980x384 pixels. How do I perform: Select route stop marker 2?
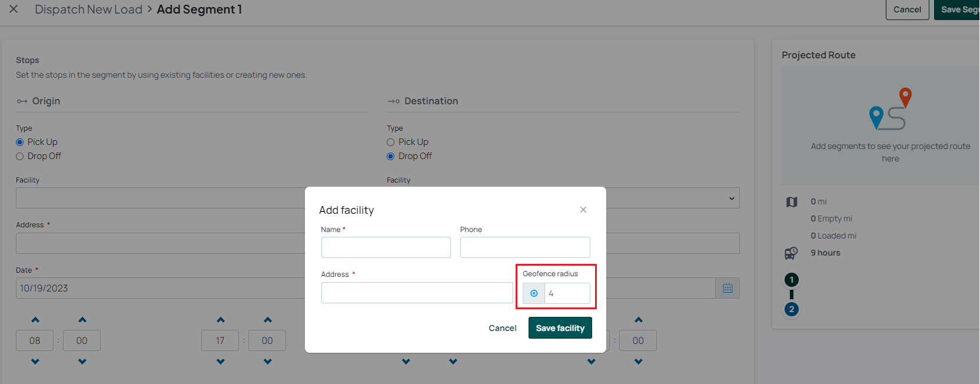pyautogui.click(x=792, y=309)
